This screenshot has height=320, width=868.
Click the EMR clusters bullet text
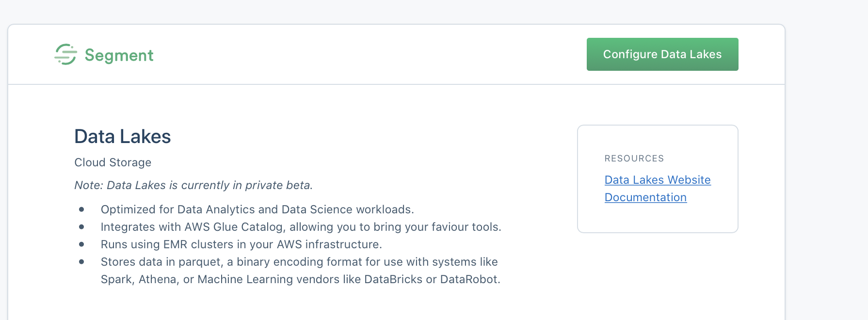click(x=241, y=244)
